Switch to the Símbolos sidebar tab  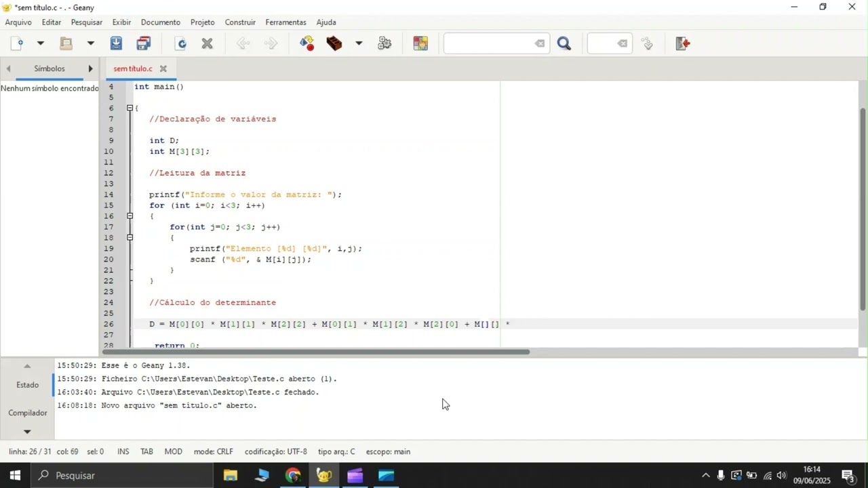pyautogui.click(x=50, y=68)
